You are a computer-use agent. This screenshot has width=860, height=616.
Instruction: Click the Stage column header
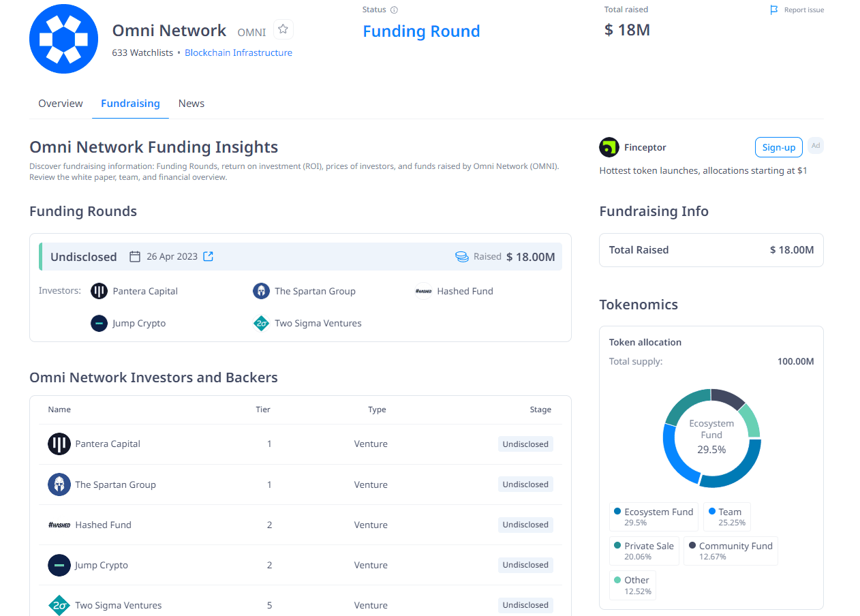(x=540, y=410)
